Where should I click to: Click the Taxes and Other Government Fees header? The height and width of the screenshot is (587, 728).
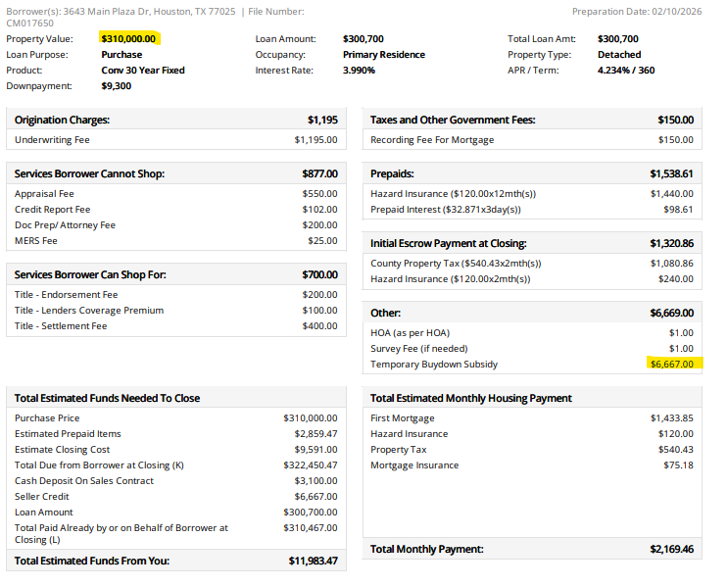coord(453,120)
